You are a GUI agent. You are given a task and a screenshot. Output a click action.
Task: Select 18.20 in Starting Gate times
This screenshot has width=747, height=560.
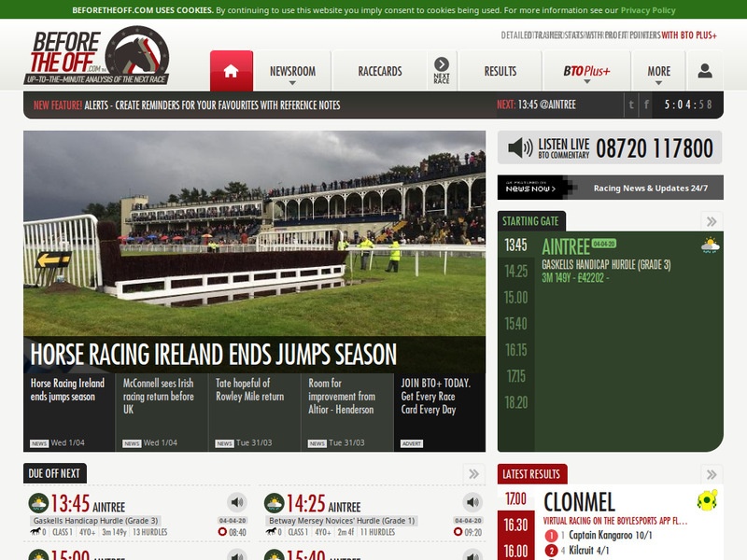tap(516, 402)
